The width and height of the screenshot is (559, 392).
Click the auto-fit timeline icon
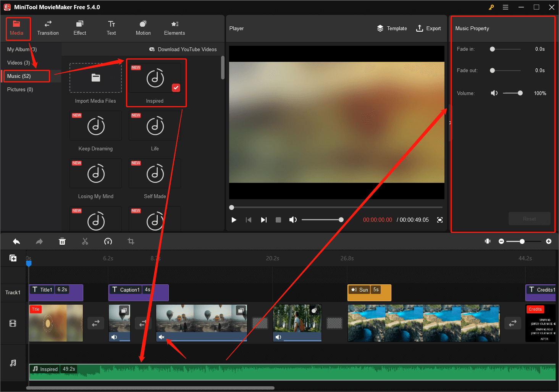(x=488, y=241)
